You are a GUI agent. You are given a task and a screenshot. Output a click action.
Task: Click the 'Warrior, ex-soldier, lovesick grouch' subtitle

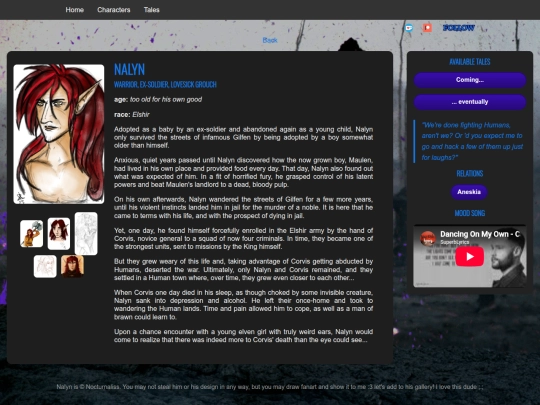165,84
